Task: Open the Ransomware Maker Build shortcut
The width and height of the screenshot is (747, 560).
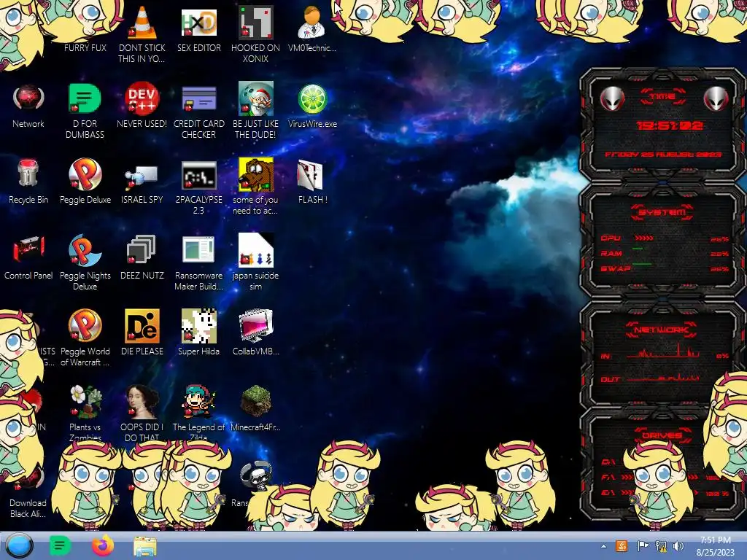Action: (x=198, y=262)
